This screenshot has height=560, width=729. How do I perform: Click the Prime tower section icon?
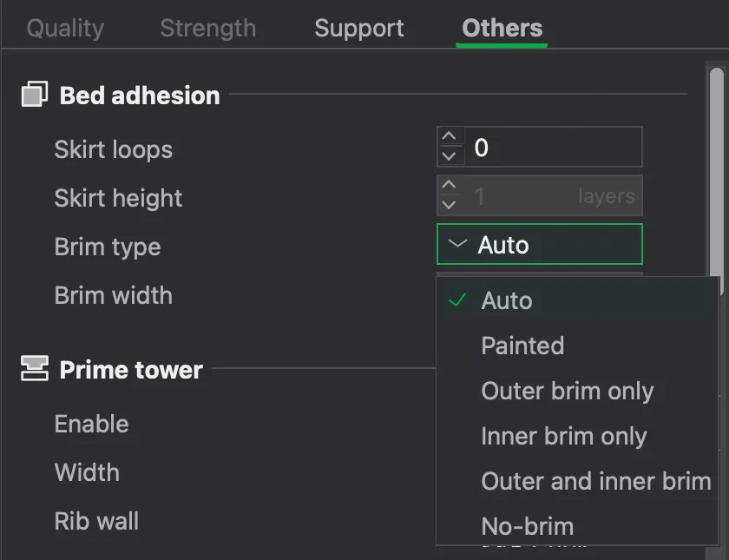(35, 368)
